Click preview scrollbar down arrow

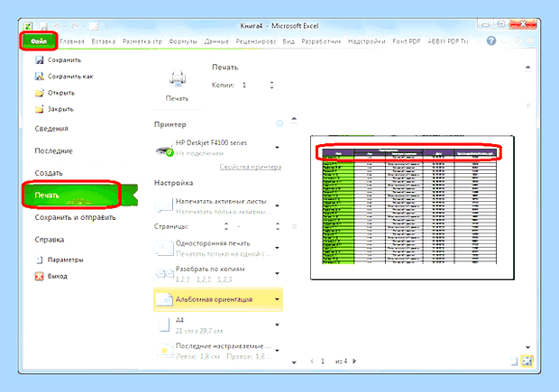528,347
